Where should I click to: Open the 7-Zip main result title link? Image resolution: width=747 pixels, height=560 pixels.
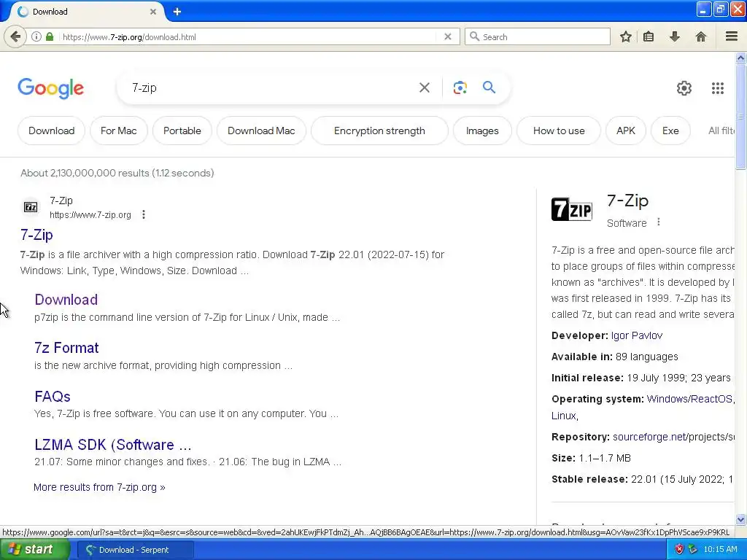(x=36, y=235)
